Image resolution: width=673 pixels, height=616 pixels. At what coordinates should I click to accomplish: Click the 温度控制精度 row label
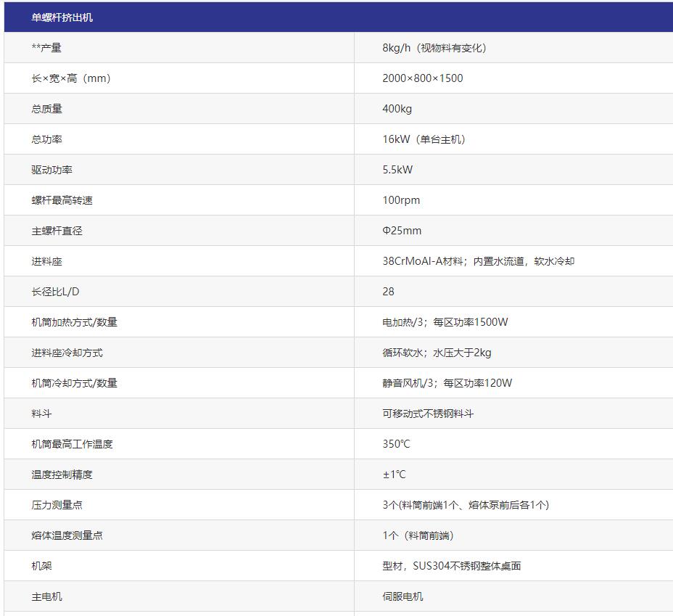[62, 475]
